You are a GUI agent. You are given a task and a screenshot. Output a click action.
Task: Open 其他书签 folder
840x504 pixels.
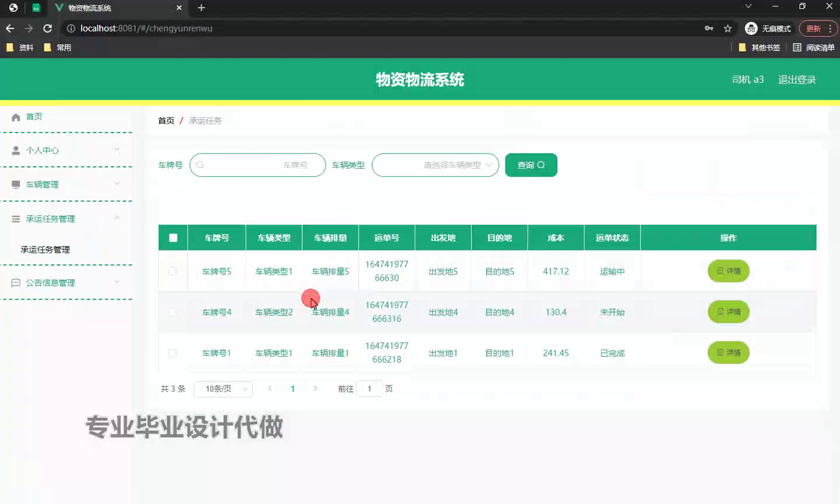[x=759, y=47]
